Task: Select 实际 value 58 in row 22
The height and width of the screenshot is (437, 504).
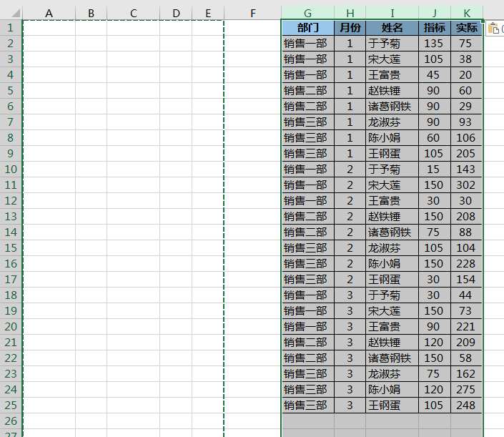Action: tap(466, 358)
